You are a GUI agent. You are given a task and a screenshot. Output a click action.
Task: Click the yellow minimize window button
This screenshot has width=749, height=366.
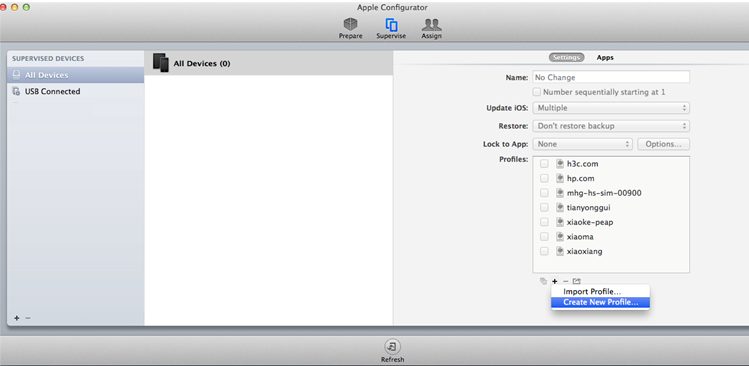(14, 7)
